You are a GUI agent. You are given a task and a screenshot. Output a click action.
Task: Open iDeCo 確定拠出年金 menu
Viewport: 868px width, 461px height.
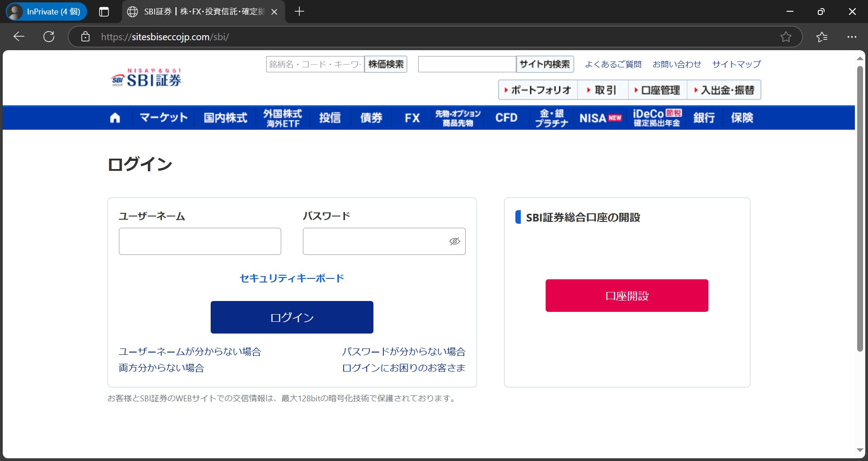click(x=657, y=118)
